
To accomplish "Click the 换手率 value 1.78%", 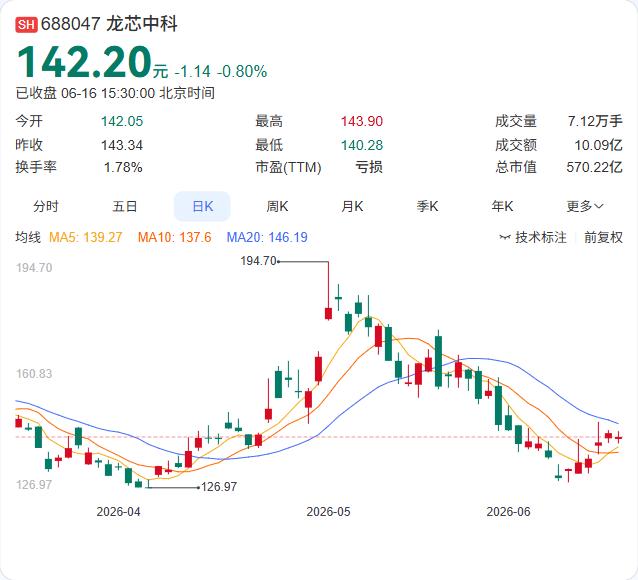I will tap(123, 167).
